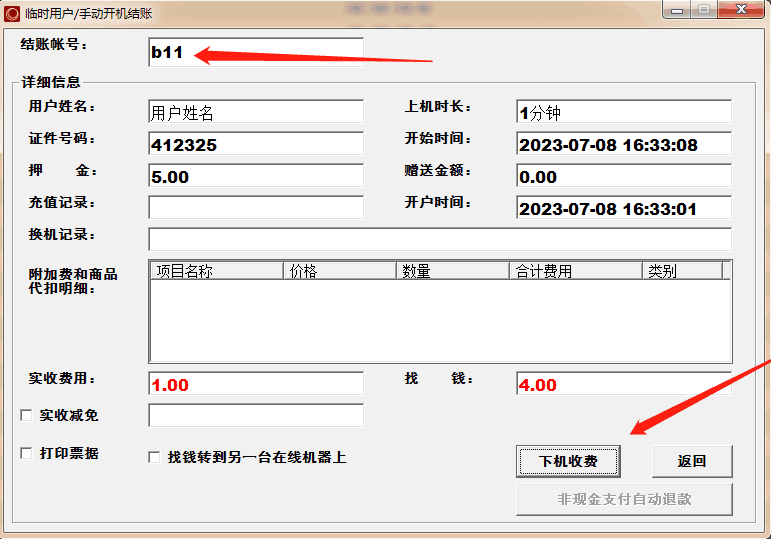
Task: Click the app icon in the title bar
Action: 12,13
